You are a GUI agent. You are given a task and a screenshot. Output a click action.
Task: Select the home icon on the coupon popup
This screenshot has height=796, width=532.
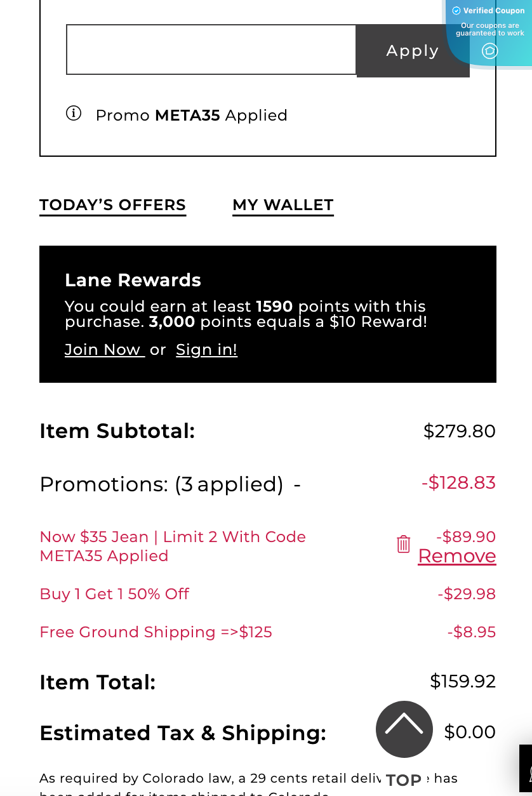pos(489,50)
